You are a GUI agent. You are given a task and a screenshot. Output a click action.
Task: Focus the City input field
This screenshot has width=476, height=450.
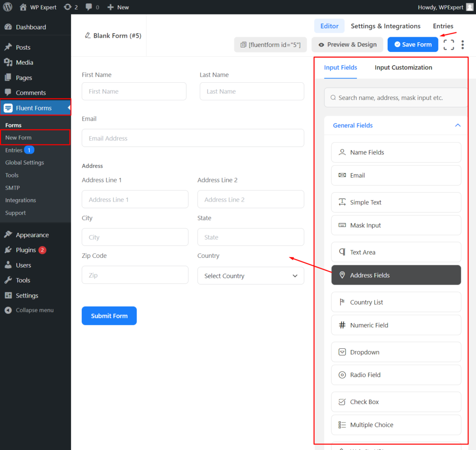(135, 237)
